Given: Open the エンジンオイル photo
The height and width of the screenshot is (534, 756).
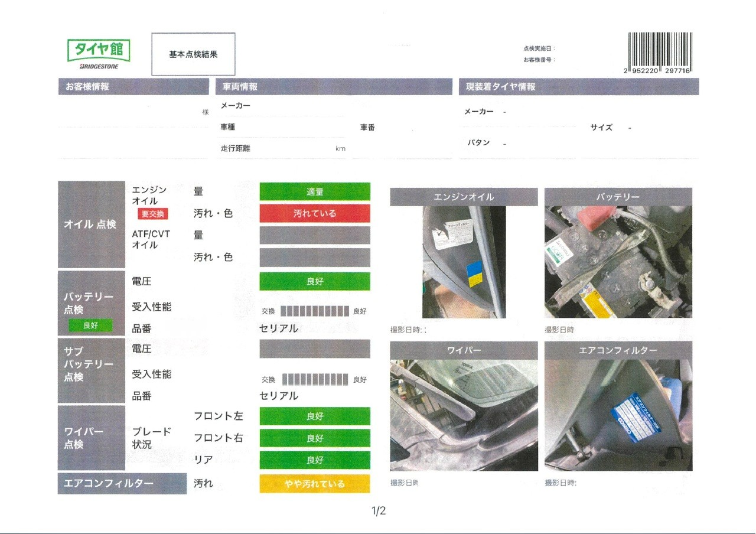Looking at the screenshot, I should (464, 262).
